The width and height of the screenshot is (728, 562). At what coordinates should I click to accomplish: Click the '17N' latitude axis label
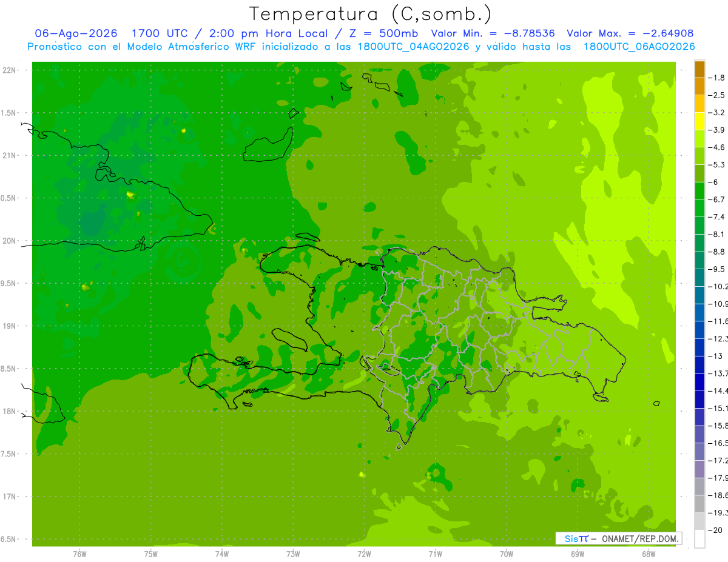click(8, 497)
